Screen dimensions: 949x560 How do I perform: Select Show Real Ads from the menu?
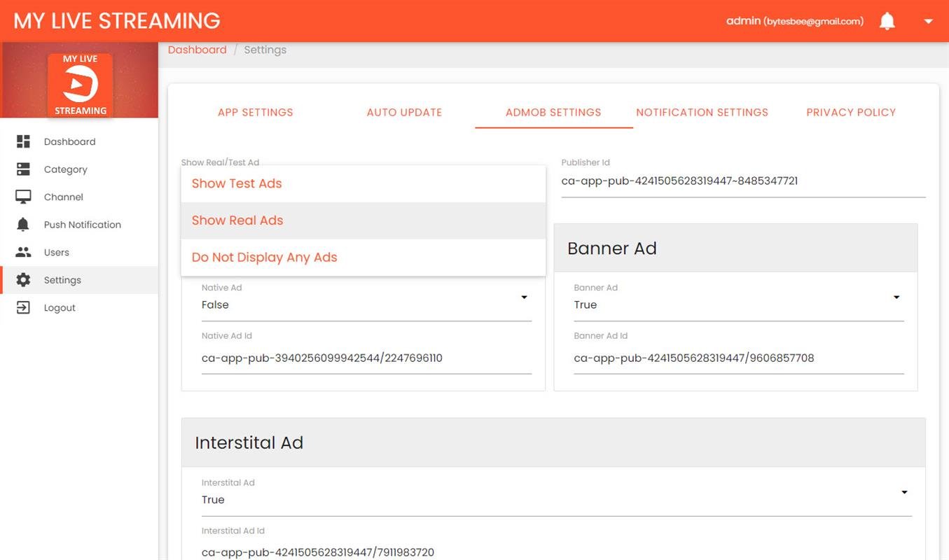[237, 220]
